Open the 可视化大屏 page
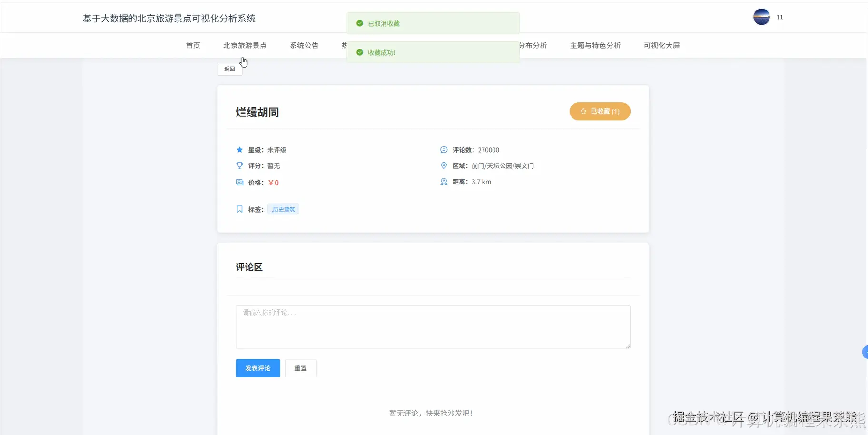Image resolution: width=868 pixels, height=435 pixels. click(661, 45)
